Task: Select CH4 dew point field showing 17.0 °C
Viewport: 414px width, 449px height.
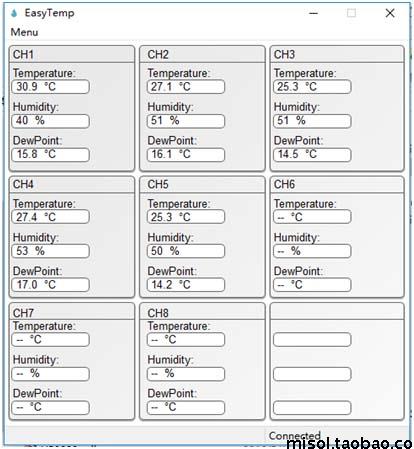Action: point(51,285)
